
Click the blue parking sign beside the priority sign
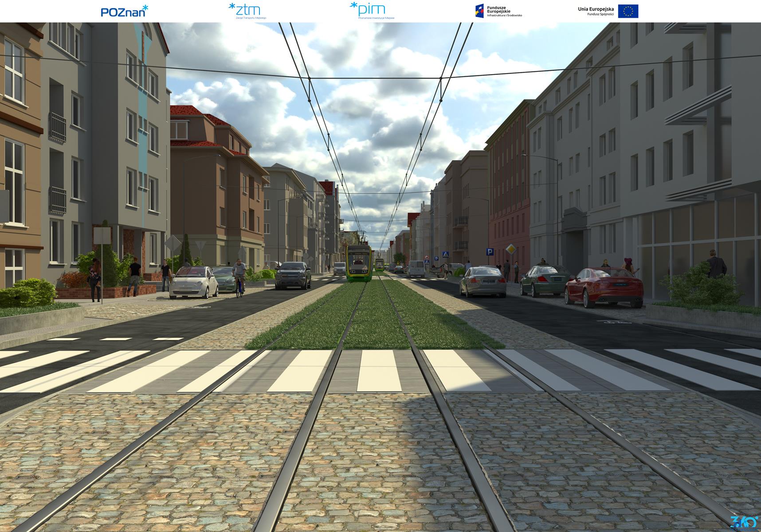pyautogui.click(x=490, y=252)
